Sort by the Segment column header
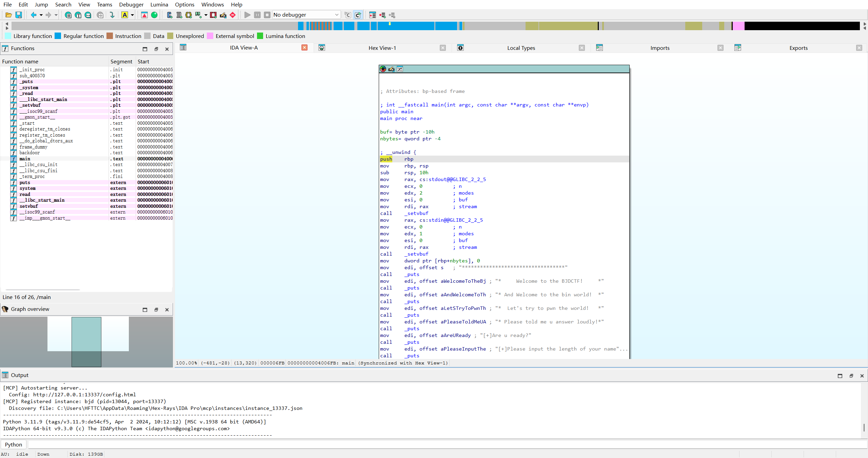The width and height of the screenshot is (868, 458). pyautogui.click(x=121, y=61)
